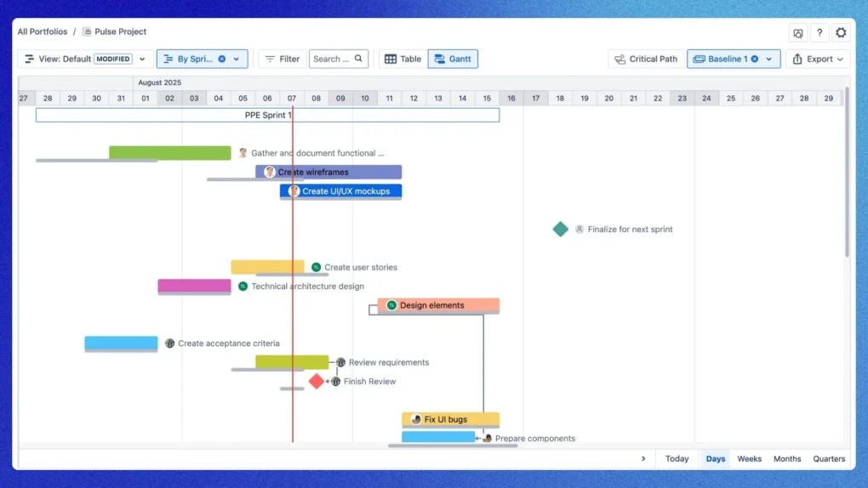Image resolution: width=868 pixels, height=488 pixels.
Task: Switch to Table view
Action: (403, 59)
